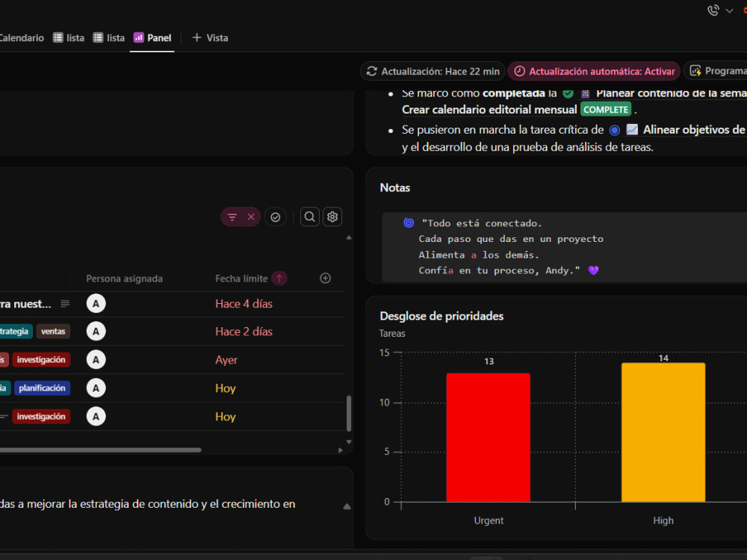Select the yellow High bar
The height and width of the screenshot is (560, 747).
663,432
